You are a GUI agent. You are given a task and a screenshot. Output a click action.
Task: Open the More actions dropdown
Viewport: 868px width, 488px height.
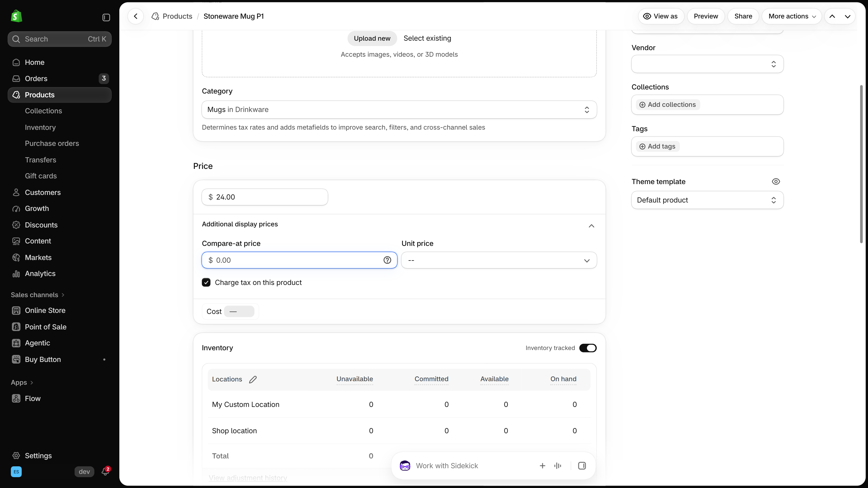[x=792, y=16]
